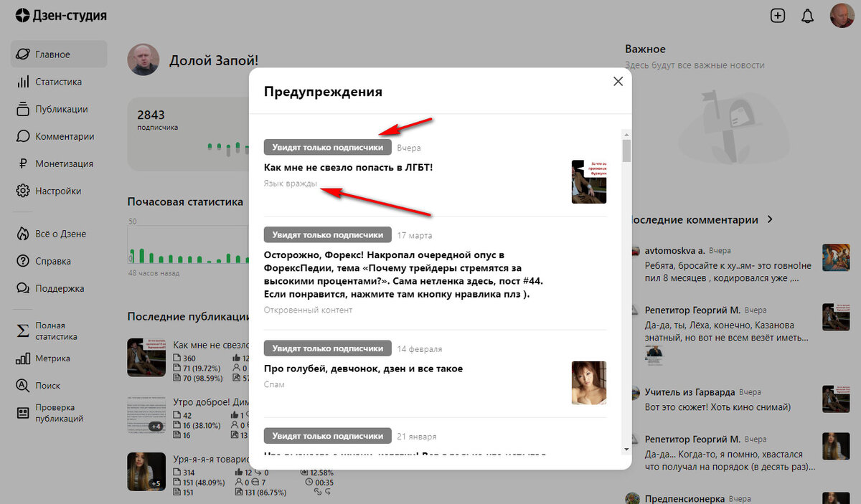Expand Последние комментарии via its chevron

point(770,219)
